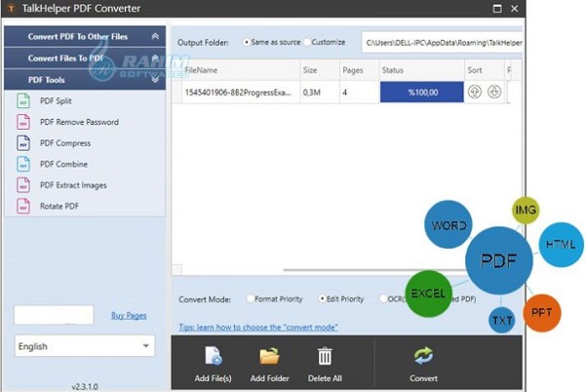Click the v2.3.1.0 version text
Screen dimensions: 585x392
(85, 386)
